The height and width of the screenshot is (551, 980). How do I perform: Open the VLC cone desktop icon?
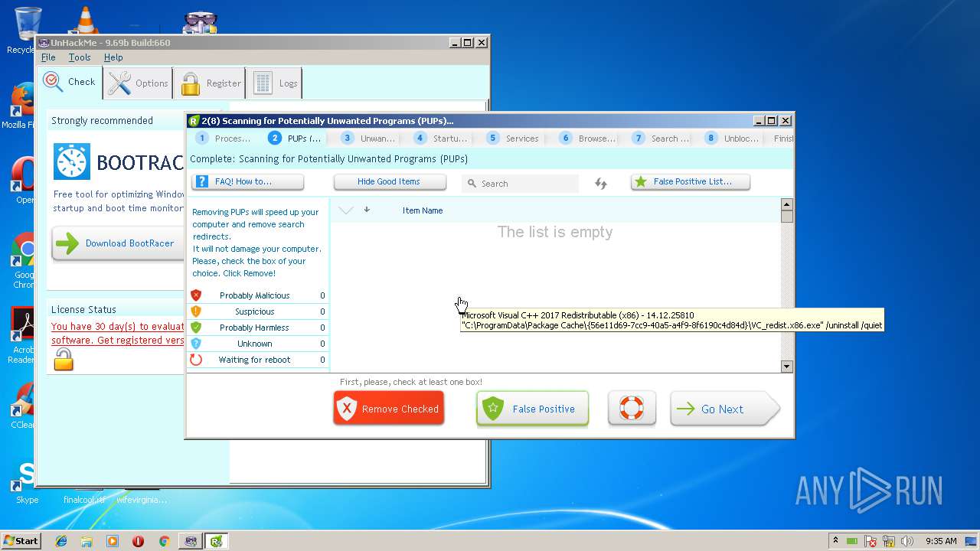[x=84, y=21]
